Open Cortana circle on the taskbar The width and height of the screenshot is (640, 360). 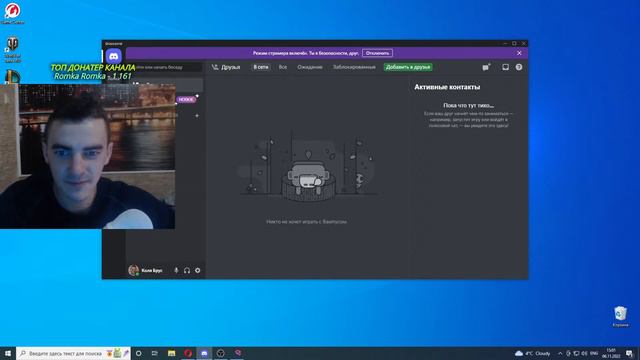pyautogui.click(x=139, y=353)
